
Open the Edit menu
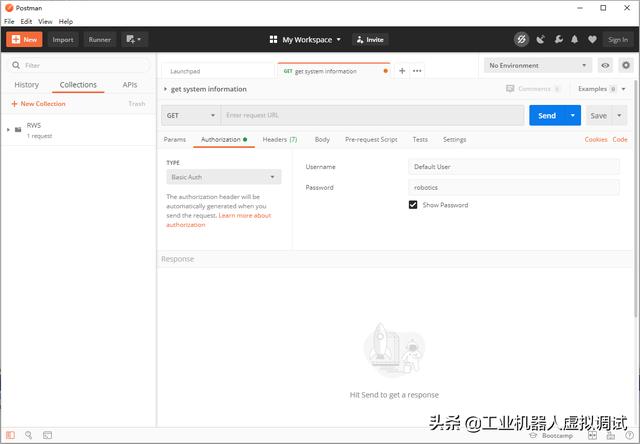tap(26, 22)
